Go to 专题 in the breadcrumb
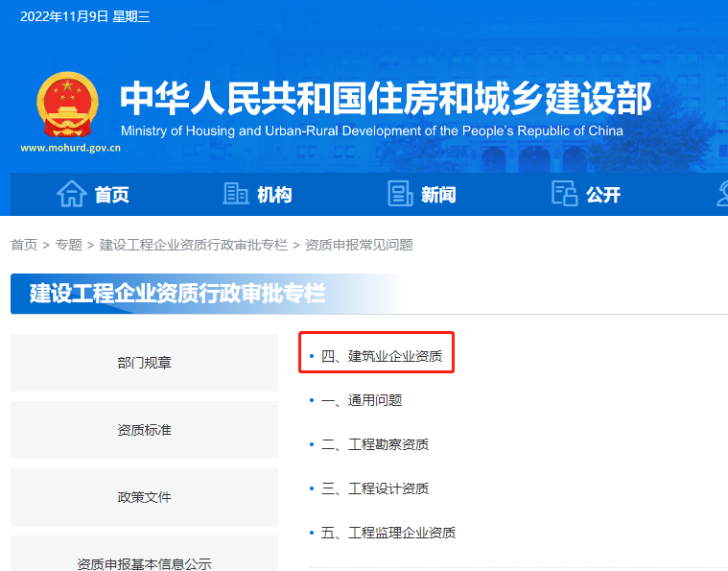The image size is (728, 571). coord(69,245)
